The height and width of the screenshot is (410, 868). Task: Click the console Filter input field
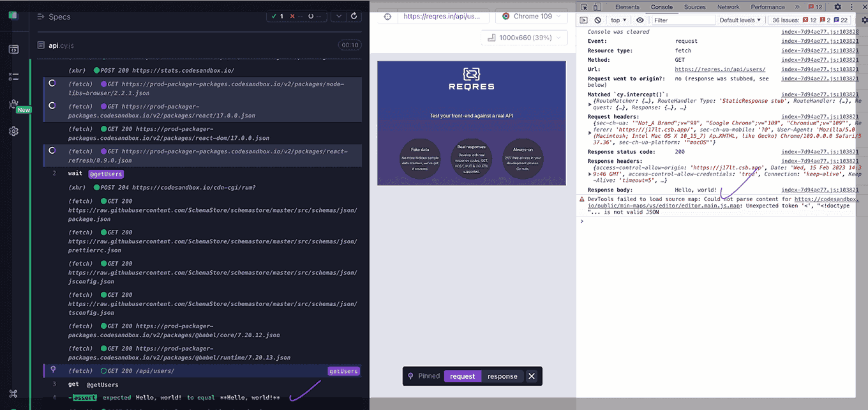click(683, 20)
